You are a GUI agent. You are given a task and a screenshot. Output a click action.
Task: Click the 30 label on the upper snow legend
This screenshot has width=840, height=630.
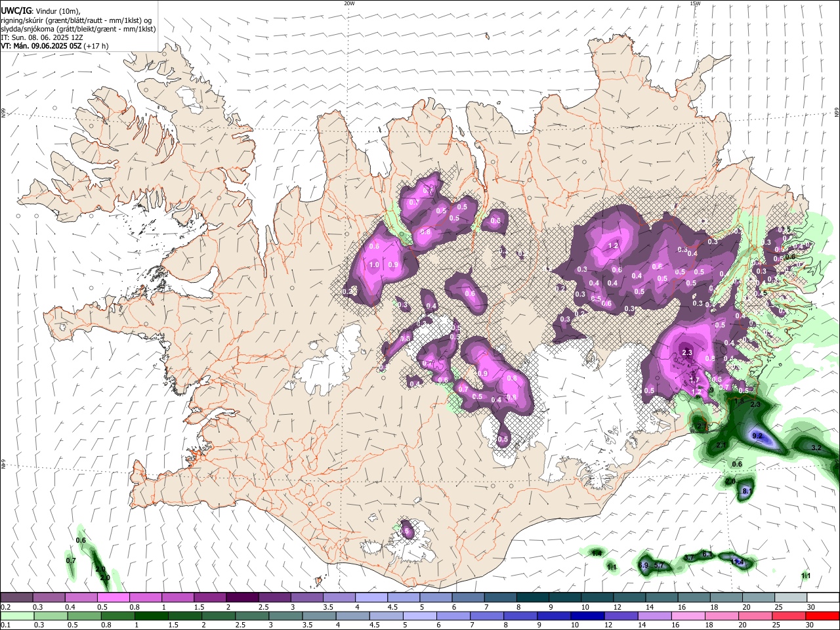[x=811, y=607]
